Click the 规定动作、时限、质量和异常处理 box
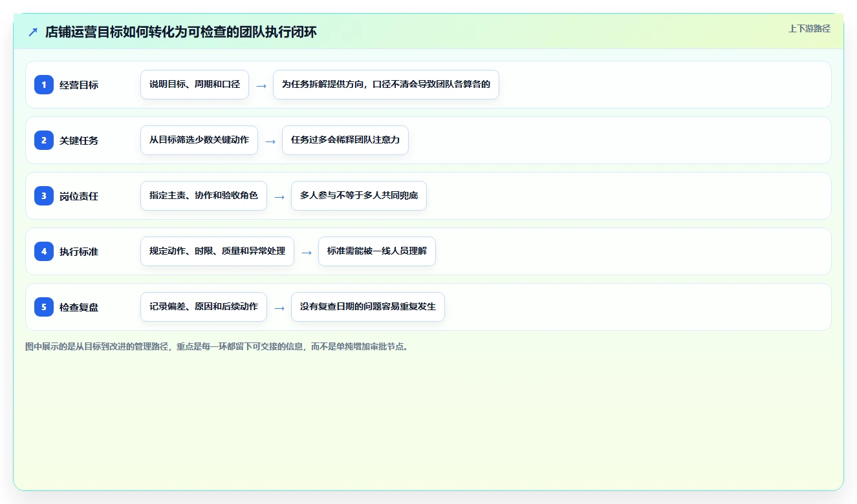The height and width of the screenshot is (504, 857). [x=217, y=251]
